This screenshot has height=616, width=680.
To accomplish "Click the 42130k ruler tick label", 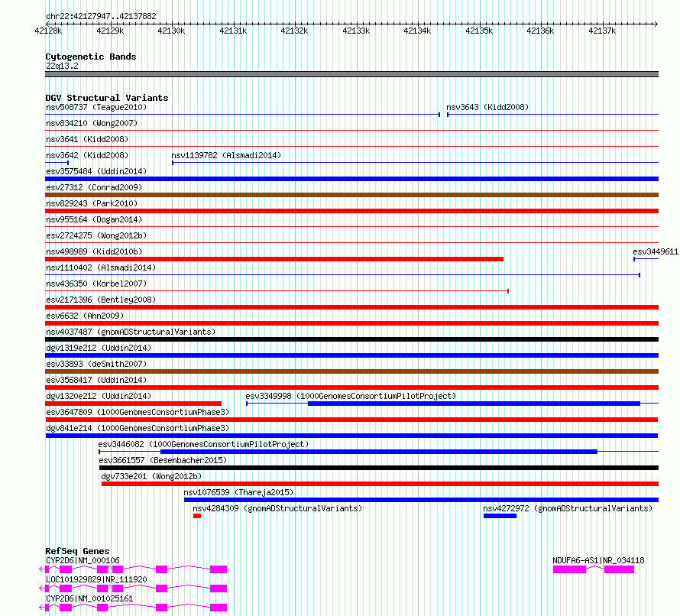I will click(x=171, y=31).
